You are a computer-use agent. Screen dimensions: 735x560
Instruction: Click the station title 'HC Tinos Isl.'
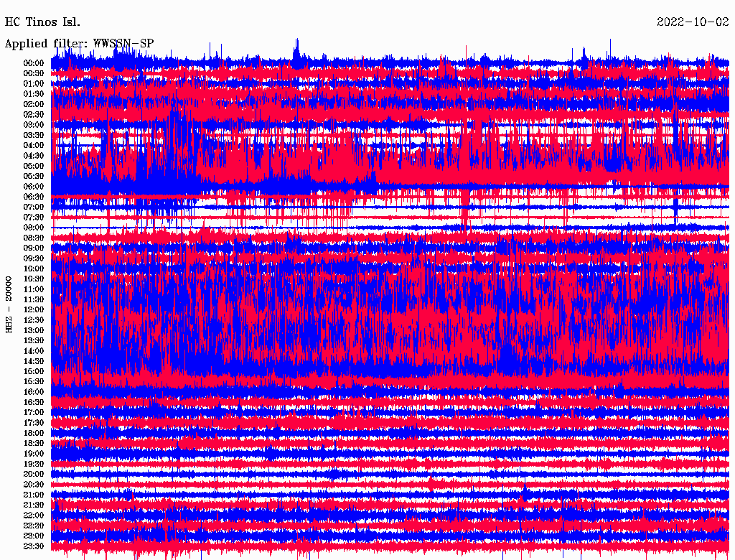point(42,22)
